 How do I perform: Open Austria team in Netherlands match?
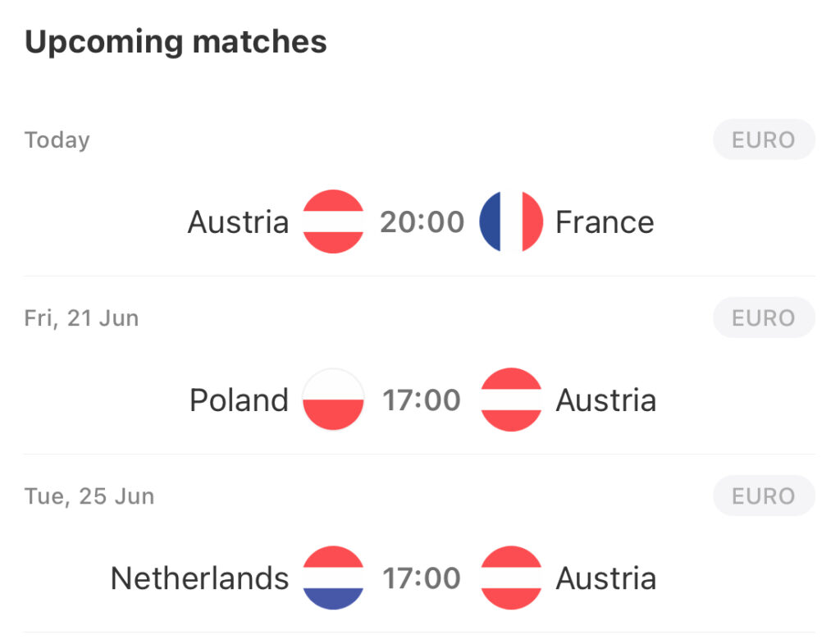tap(606, 578)
